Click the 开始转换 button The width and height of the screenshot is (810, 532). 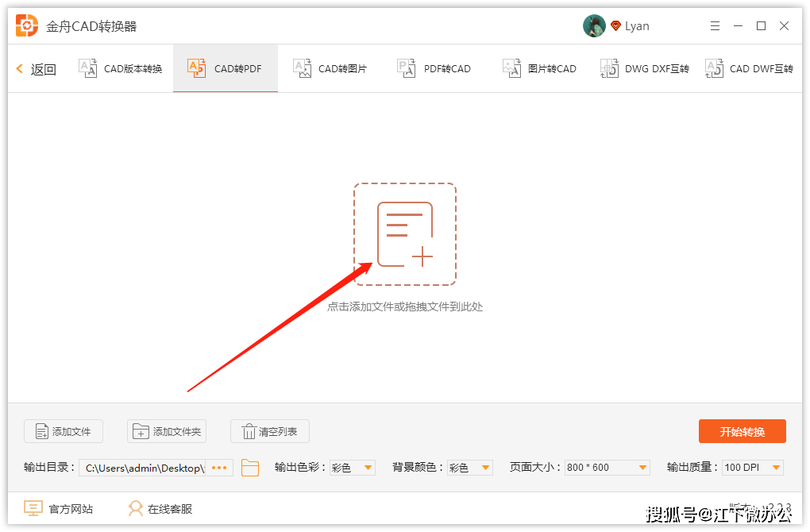point(742,431)
